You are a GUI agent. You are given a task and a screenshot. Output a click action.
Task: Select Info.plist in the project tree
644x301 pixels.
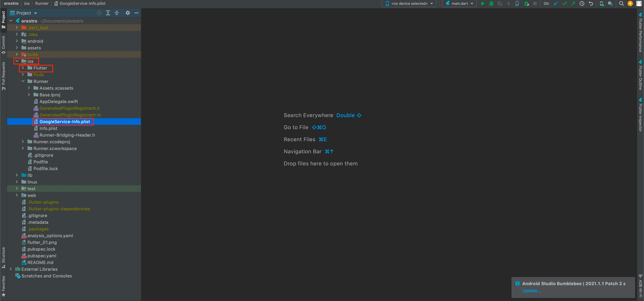pyautogui.click(x=48, y=128)
